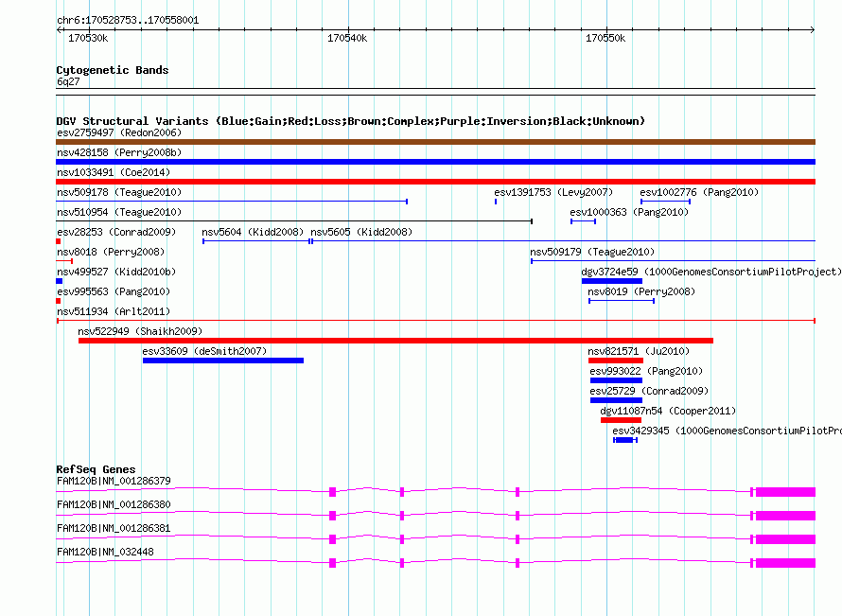Select the esv3429345 1000Genomes variant label
The width and height of the screenshot is (842, 616).
coord(728,431)
